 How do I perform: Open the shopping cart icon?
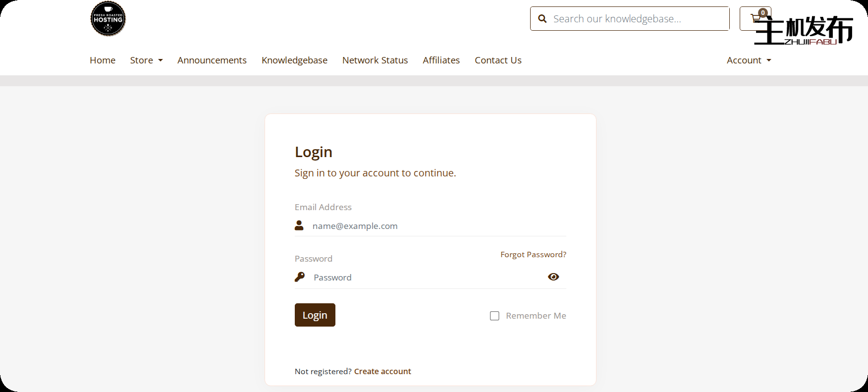coord(755,18)
